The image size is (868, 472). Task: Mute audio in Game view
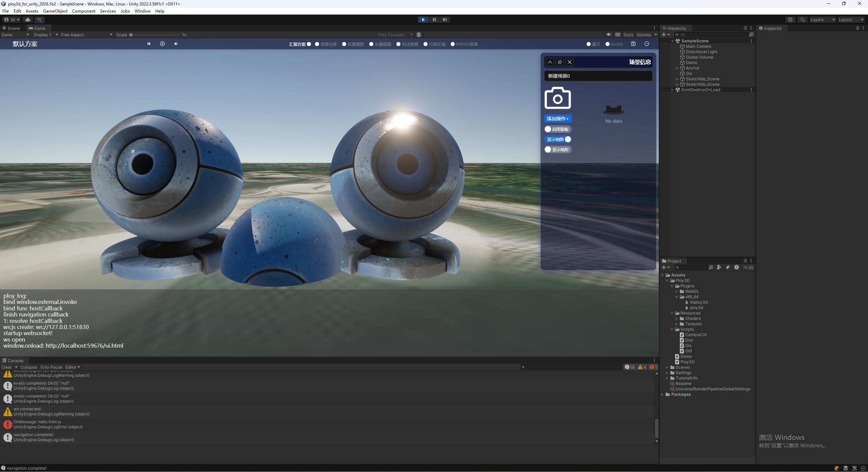coord(609,35)
